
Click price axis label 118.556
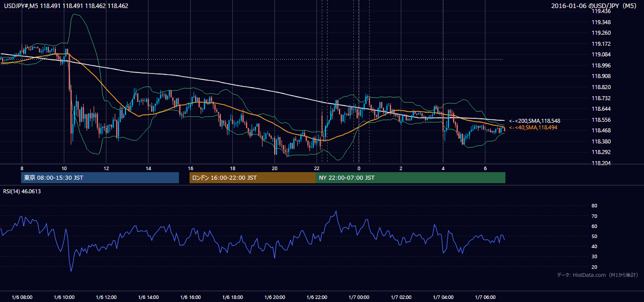(601, 120)
